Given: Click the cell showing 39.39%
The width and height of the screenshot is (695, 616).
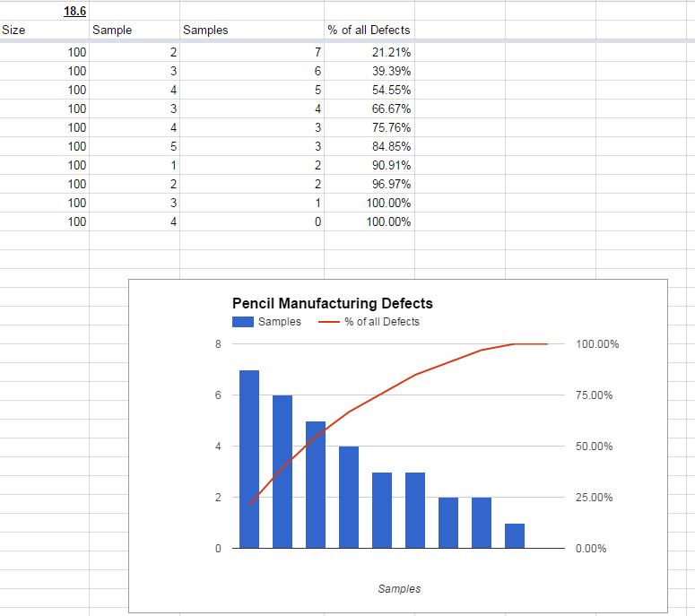Looking at the screenshot, I should (x=369, y=71).
